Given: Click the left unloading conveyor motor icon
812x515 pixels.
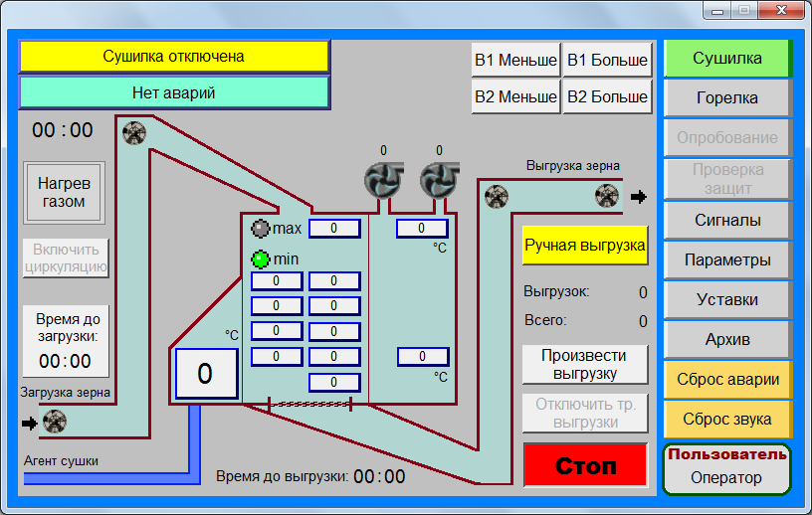Looking at the screenshot, I should click(x=497, y=197).
